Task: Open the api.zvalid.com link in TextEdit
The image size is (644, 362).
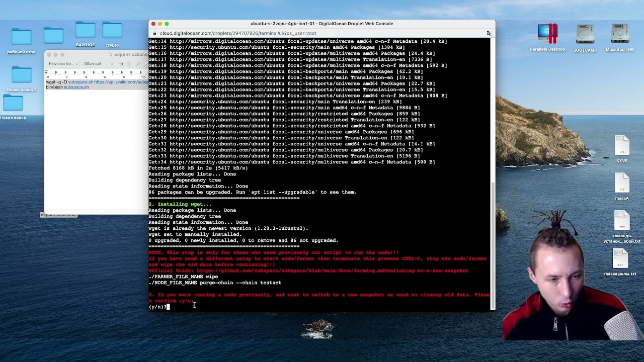Action: coord(121,82)
